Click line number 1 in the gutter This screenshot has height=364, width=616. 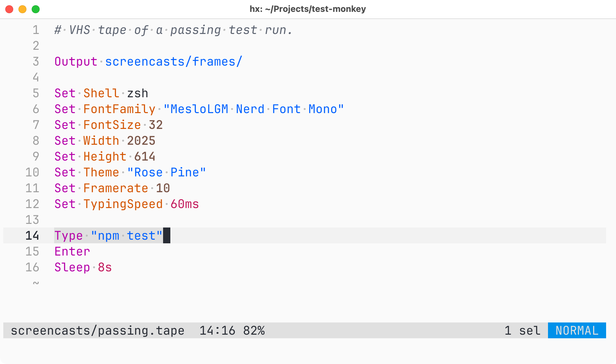point(36,30)
